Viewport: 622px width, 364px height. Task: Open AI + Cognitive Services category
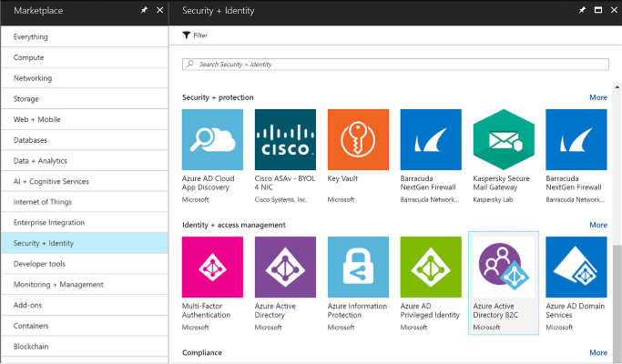click(85, 181)
